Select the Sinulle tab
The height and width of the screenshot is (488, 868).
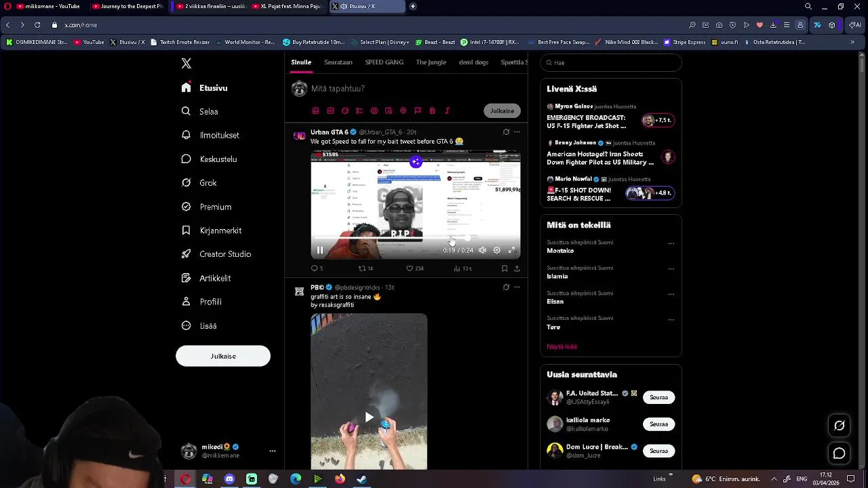click(301, 62)
